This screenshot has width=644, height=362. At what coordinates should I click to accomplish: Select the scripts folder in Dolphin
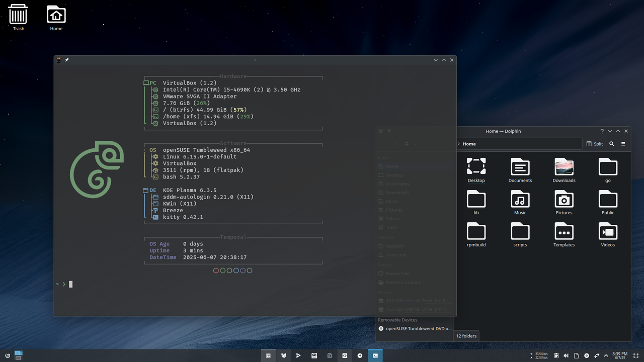pyautogui.click(x=520, y=235)
